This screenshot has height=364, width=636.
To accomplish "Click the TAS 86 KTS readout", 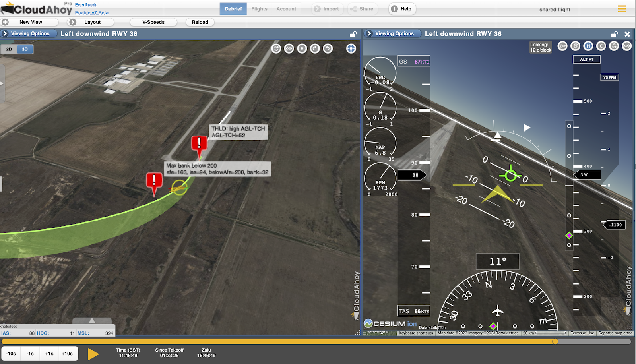I will click(x=414, y=311).
